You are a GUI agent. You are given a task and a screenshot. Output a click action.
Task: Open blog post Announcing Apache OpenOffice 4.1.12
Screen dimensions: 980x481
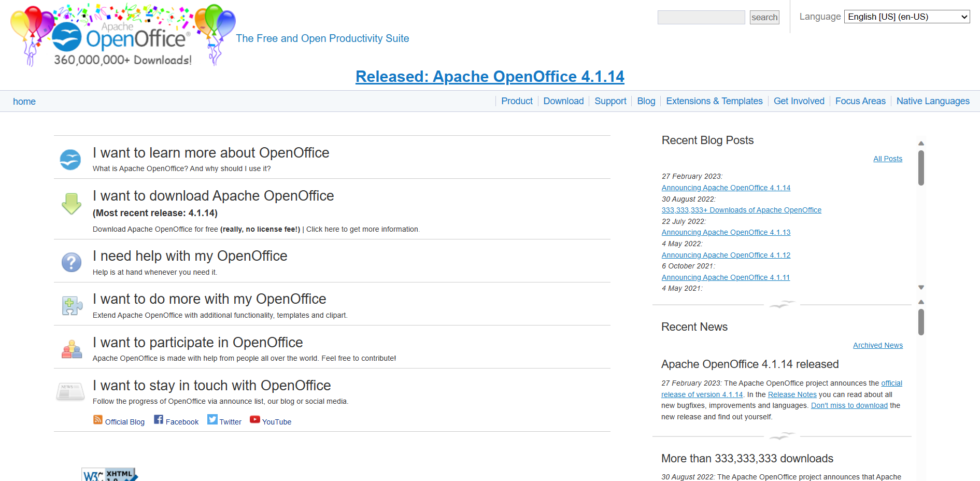click(x=726, y=255)
